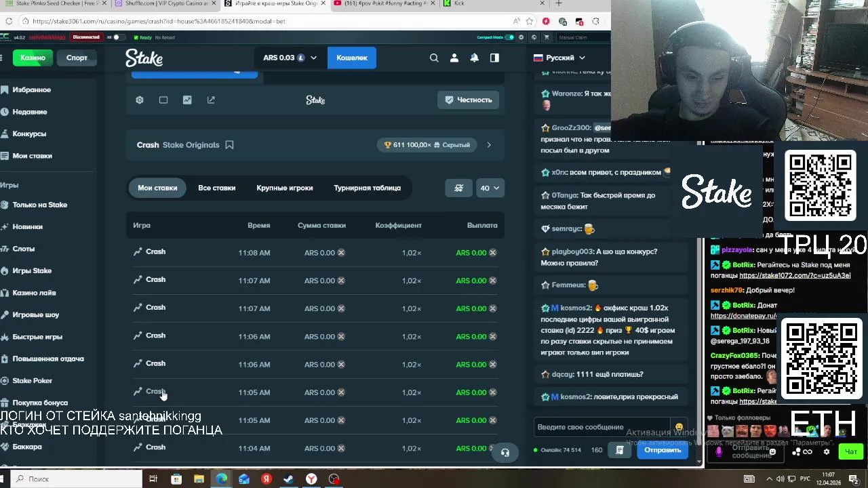Open the stake1072.com referral link in chat
868x488 pixels.
(x=795, y=276)
